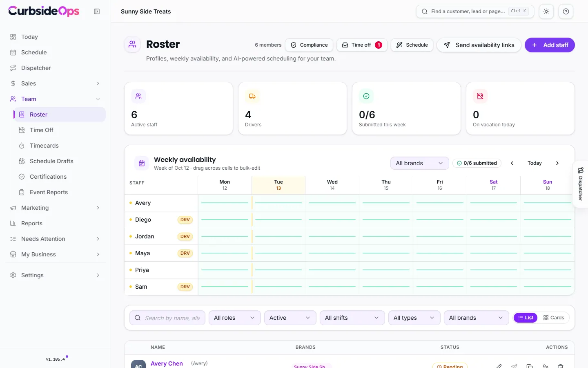Click the Find a customer search box

475,11
